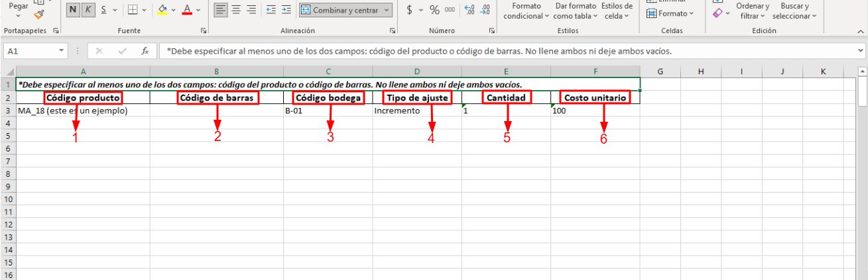Open underline style dropdown arrow

[115, 10]
